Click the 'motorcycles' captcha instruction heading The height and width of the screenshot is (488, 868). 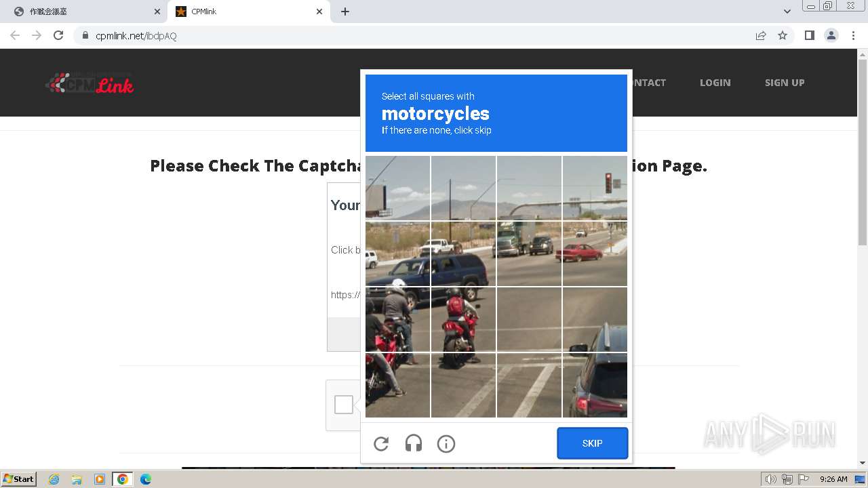tap(435, 113)
